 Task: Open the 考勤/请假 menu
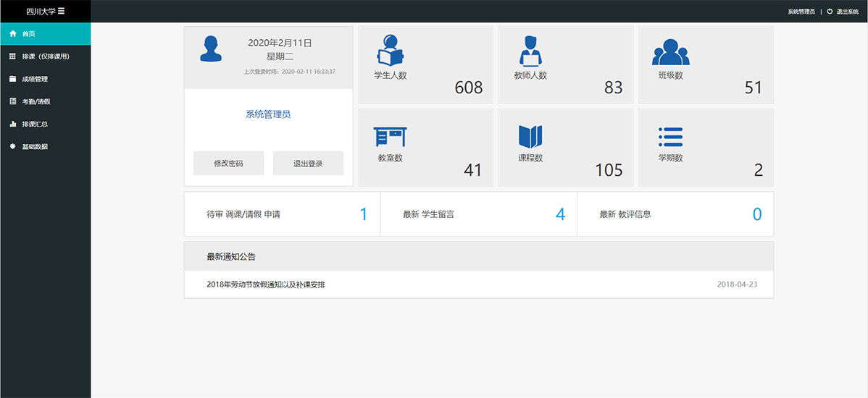coord(46,102)
